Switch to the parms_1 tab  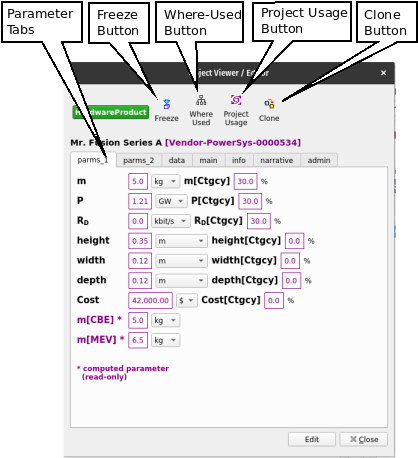pyautogui.click(x=93, y=160)
